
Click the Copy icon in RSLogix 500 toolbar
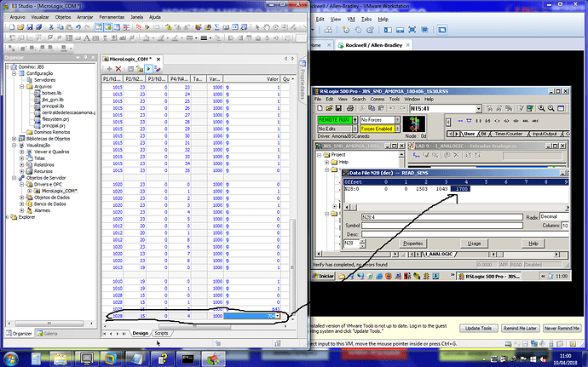[372, 108]
